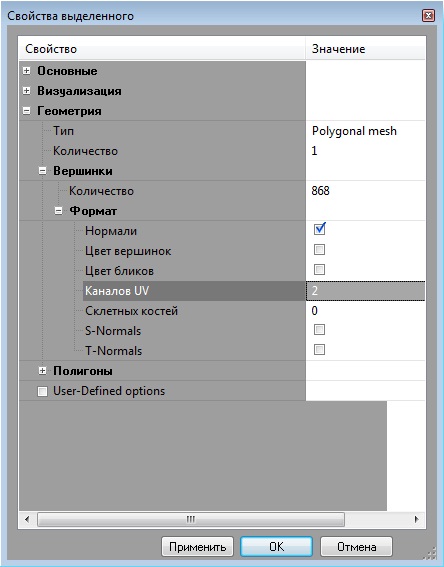Screen dimensions: 444x567
Task: Confirm with the OK button
Action: [x=276, y=547]
